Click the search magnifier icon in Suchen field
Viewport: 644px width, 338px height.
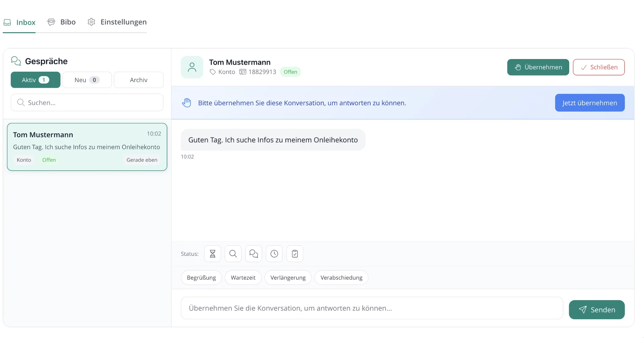point(21,103)
